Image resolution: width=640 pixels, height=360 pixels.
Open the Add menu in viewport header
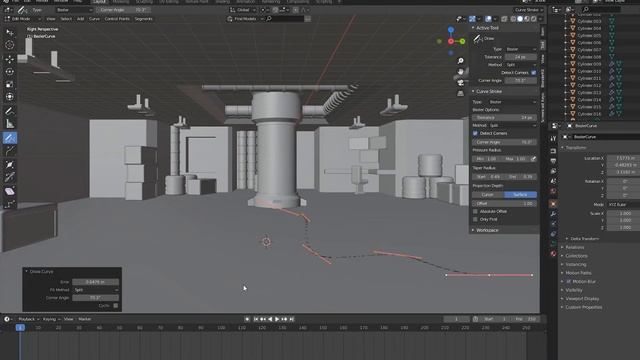[x=80, y=19]
